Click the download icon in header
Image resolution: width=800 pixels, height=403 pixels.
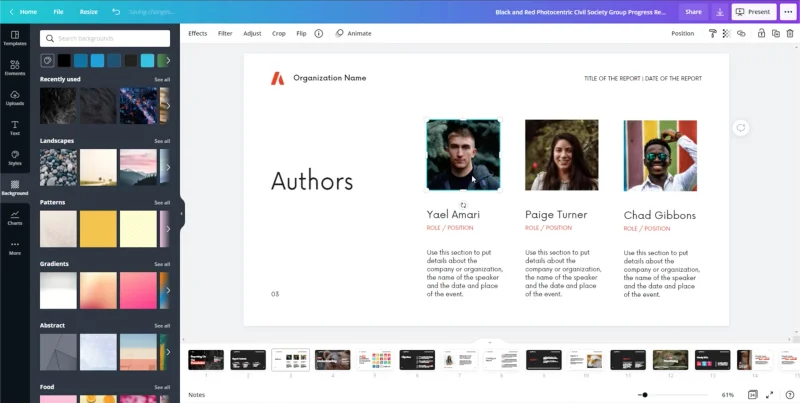point(720,12)
